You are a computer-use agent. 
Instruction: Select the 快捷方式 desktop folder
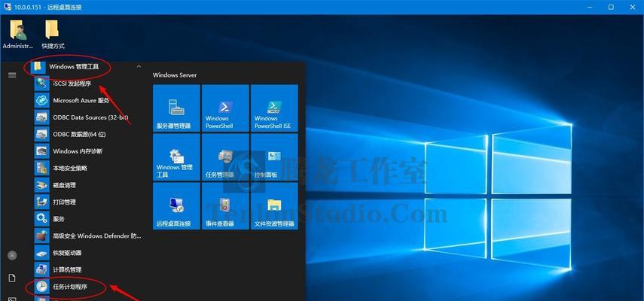[x=53, y=35]
